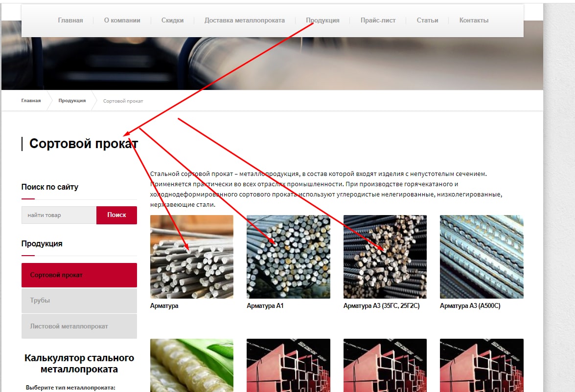Click the Калькулятор стального металлопроката heading
Image resolution: width=575 pixels, height=392 pixels.
(79, 364)
